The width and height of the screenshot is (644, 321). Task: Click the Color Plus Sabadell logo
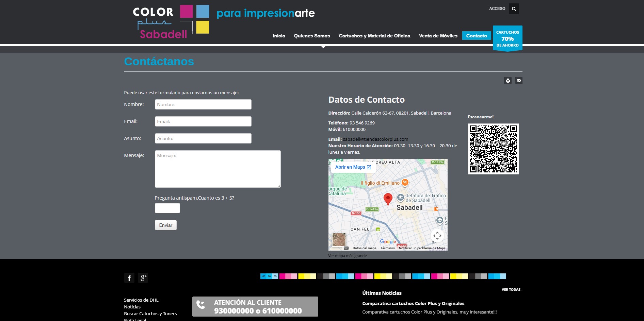point(171,22)
